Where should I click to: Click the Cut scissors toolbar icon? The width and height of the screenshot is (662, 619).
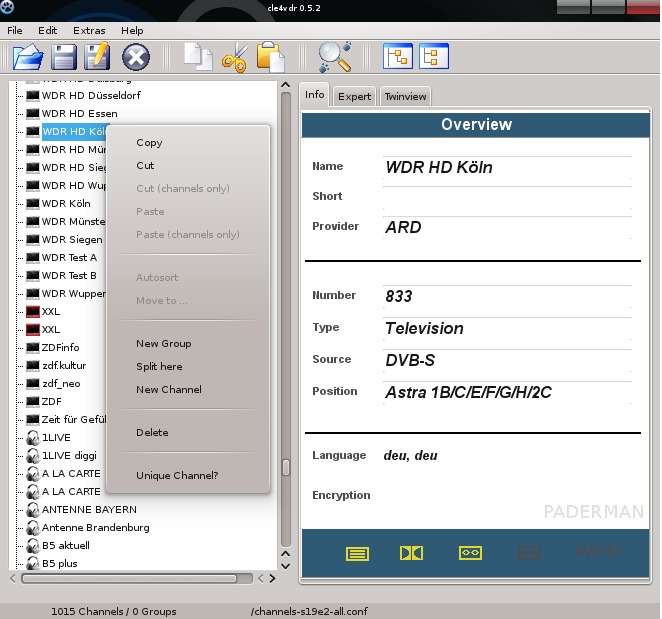click(234, 58)
